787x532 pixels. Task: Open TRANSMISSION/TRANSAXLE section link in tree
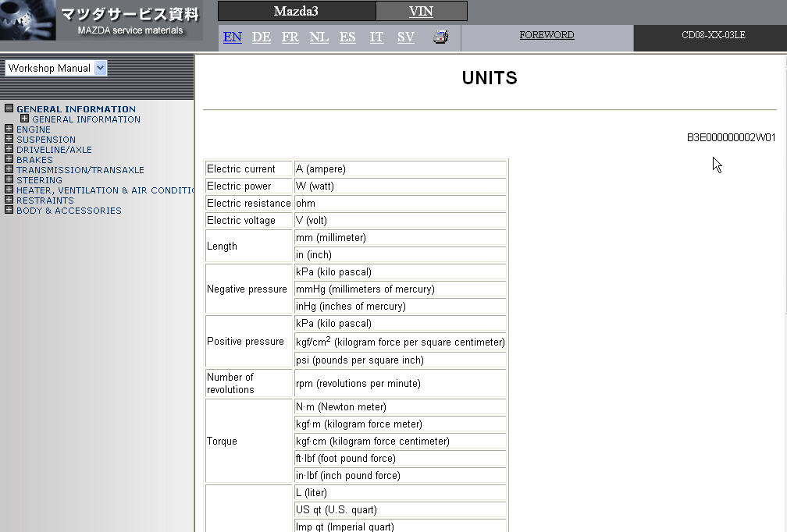point(80,170)
